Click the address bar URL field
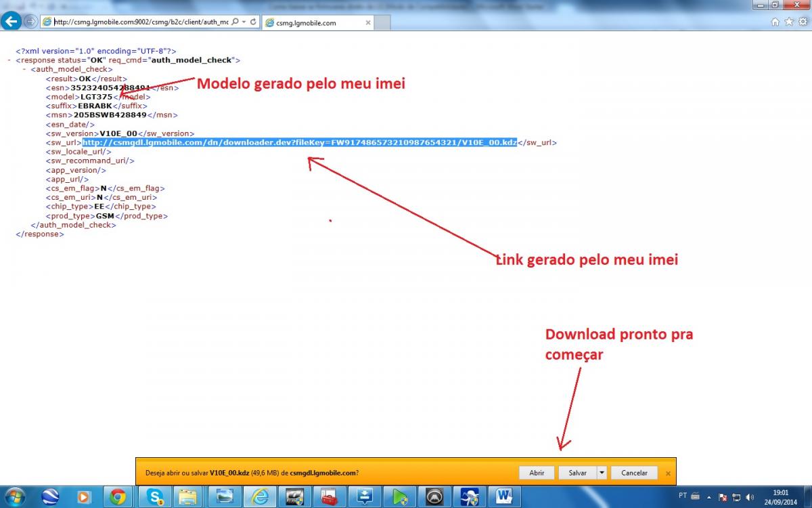Image resolution: width=812 pixels, height=508 pixels. click(x=141, y=22)
